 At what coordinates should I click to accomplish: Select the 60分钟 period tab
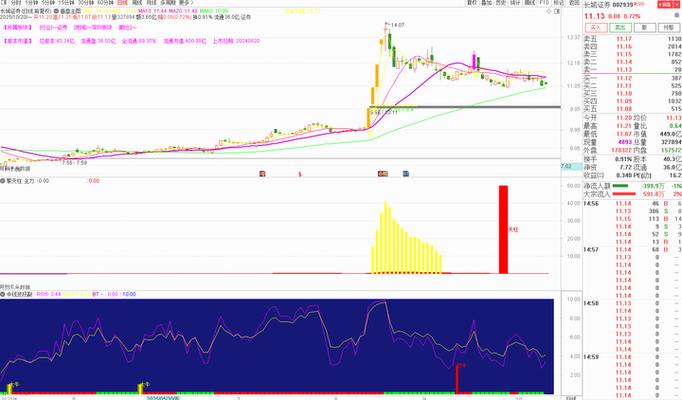tap(104, 3)
